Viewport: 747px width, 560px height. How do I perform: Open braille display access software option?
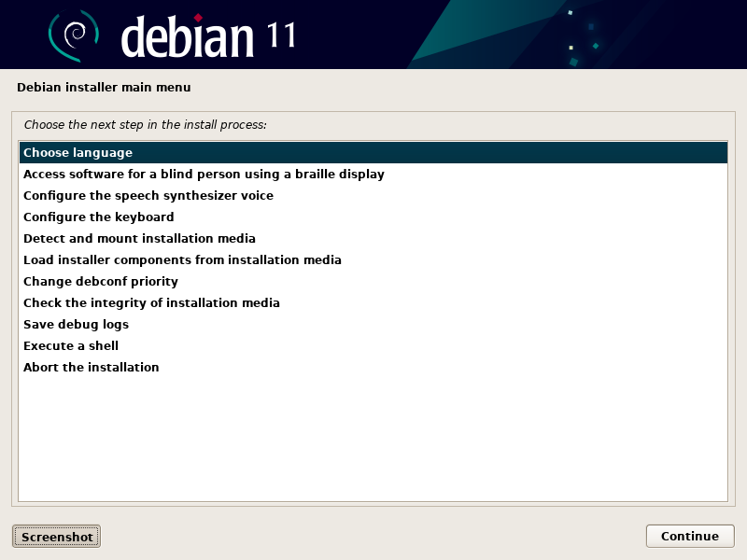373,174
